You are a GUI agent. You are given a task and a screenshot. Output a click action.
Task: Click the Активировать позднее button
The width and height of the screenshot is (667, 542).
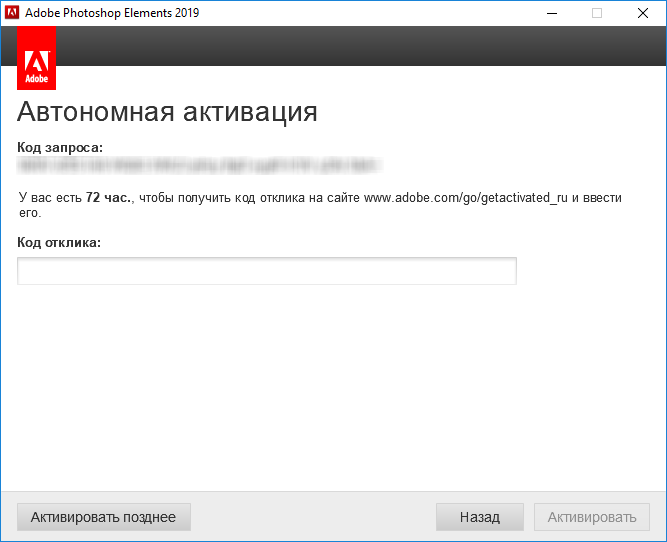tap(104, 517)
